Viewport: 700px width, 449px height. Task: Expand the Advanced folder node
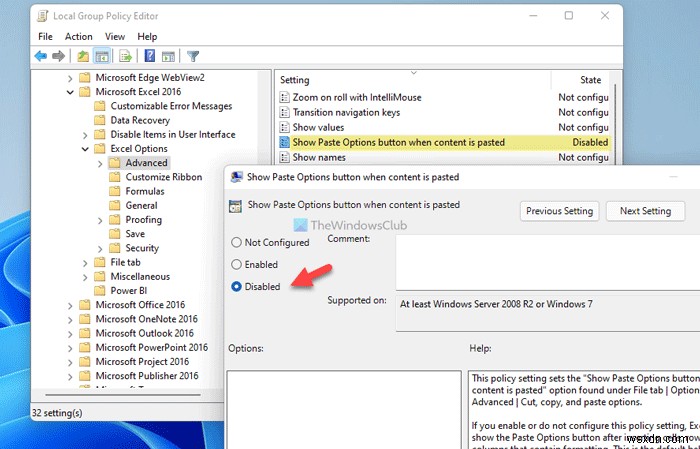pyautogui.click(x=100, y=163)
